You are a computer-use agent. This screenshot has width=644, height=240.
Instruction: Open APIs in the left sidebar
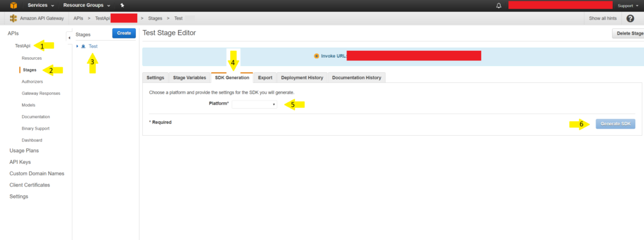click(x=13, y=33)
